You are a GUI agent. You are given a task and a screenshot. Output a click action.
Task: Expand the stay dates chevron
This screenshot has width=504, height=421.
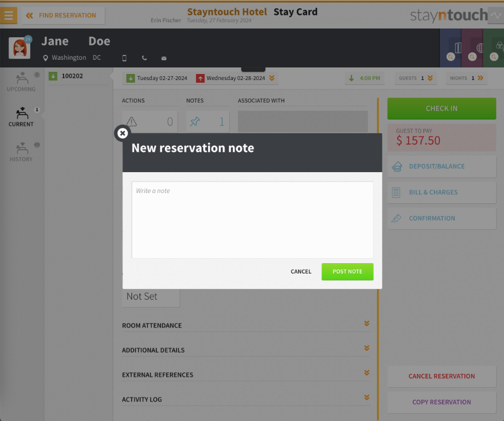click(x=272, y=78)
